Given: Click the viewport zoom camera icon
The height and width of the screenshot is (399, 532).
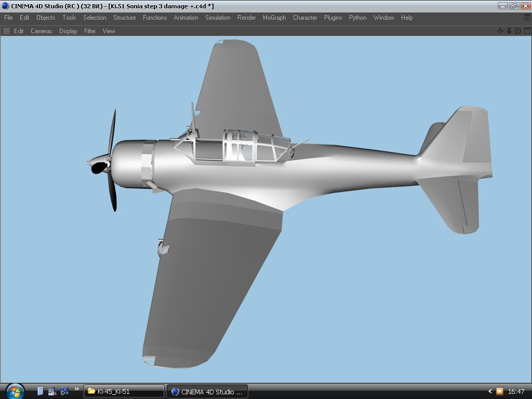Looking at the screenshot, I should point(509,31).
